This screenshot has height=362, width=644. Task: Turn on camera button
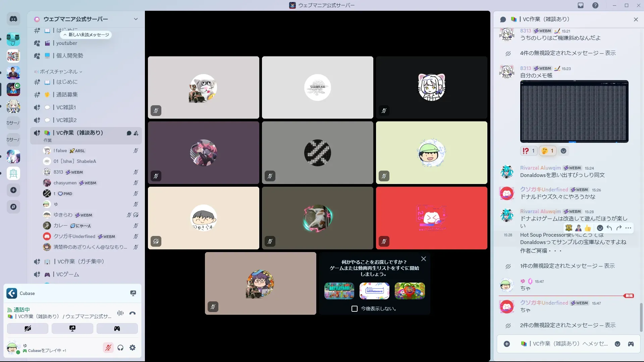point(28,328)
